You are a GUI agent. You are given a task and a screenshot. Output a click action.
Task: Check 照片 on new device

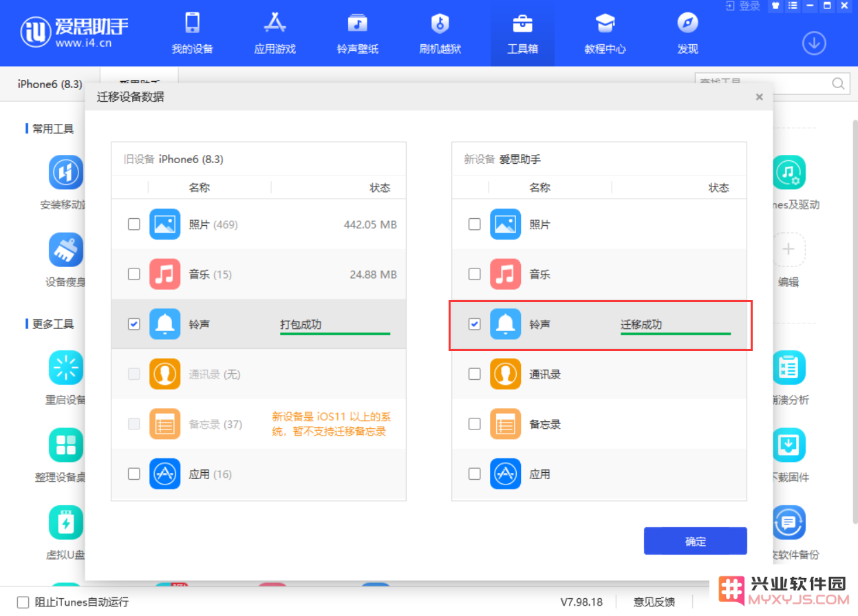474,224
